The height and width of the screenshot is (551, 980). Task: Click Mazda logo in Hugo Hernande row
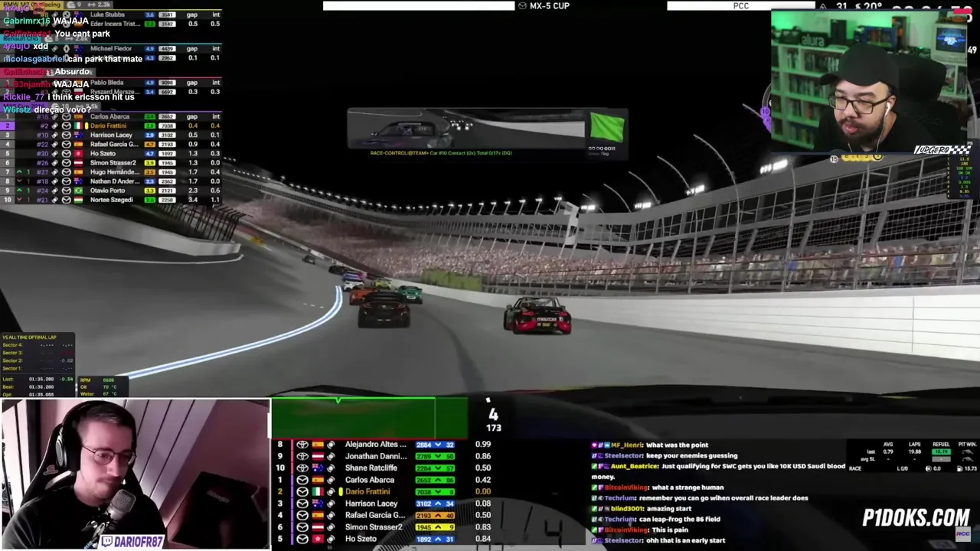pyautogui.click(x=66, y=172)
